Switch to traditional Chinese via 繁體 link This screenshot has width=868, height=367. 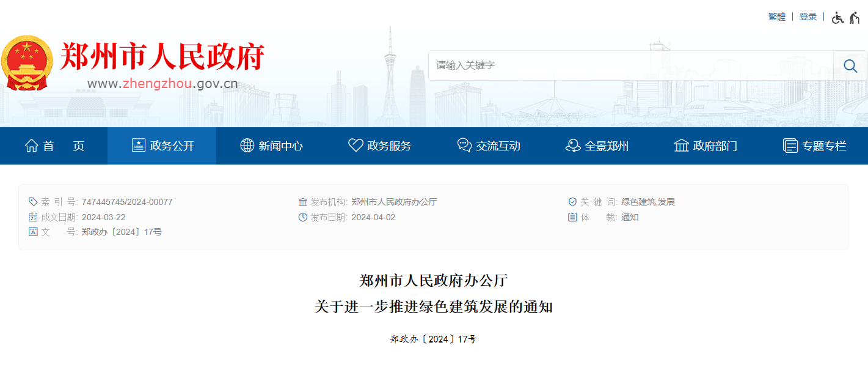pos(777,17)
